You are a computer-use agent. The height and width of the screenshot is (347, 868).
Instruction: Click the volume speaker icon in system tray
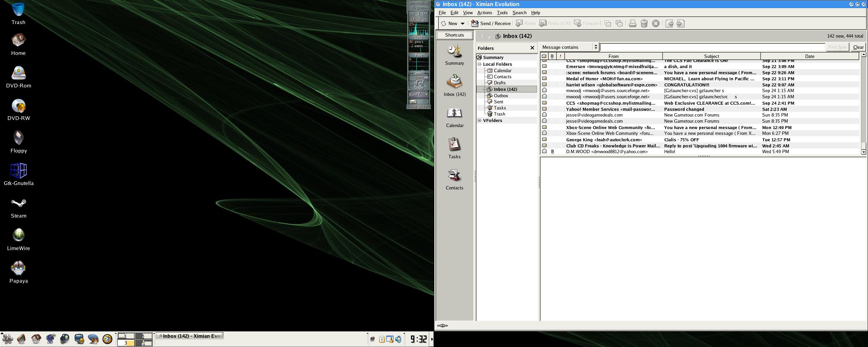pos(398,339)
